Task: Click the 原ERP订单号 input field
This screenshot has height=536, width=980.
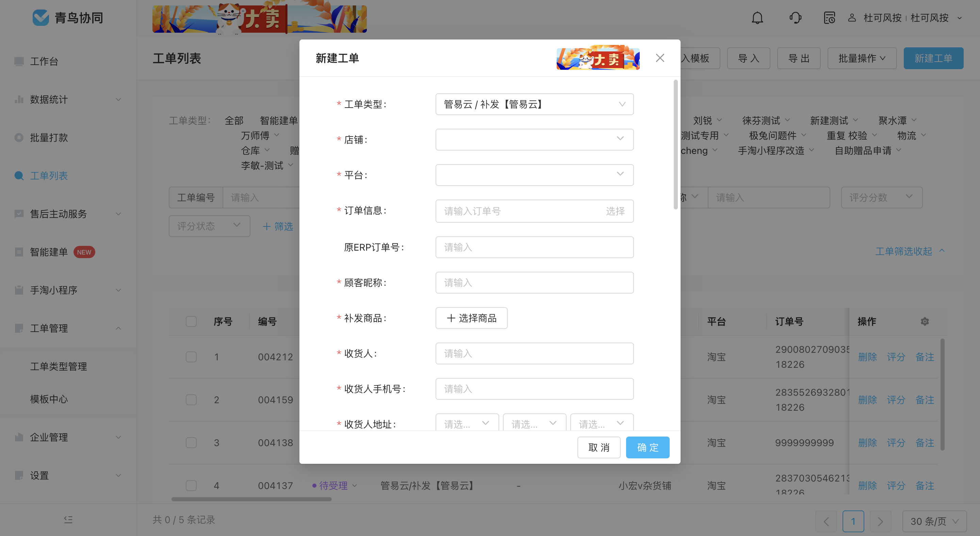Action: pyautogui.click(x=534, y=247)
